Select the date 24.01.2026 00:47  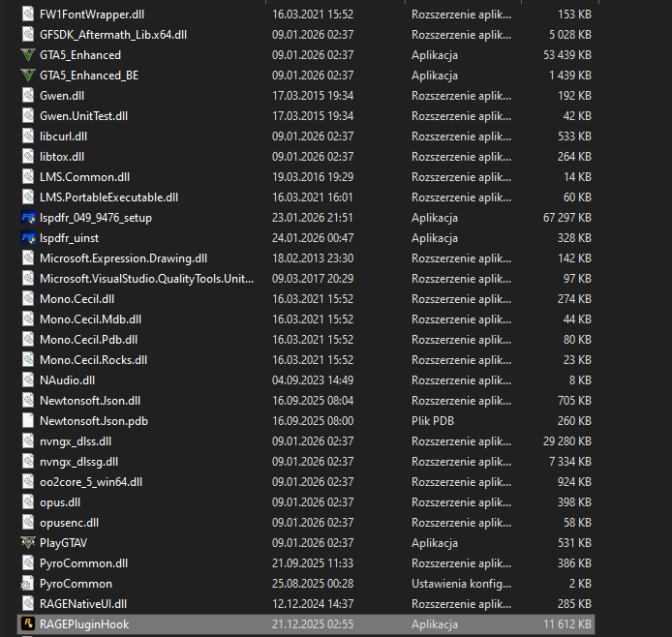coord(313,238)
